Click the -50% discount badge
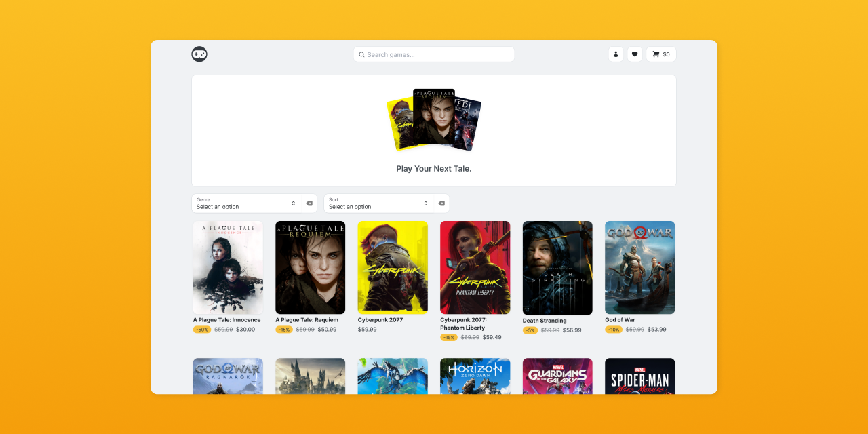The width and height of the screenshot is (868, 434). coord(202,330)
